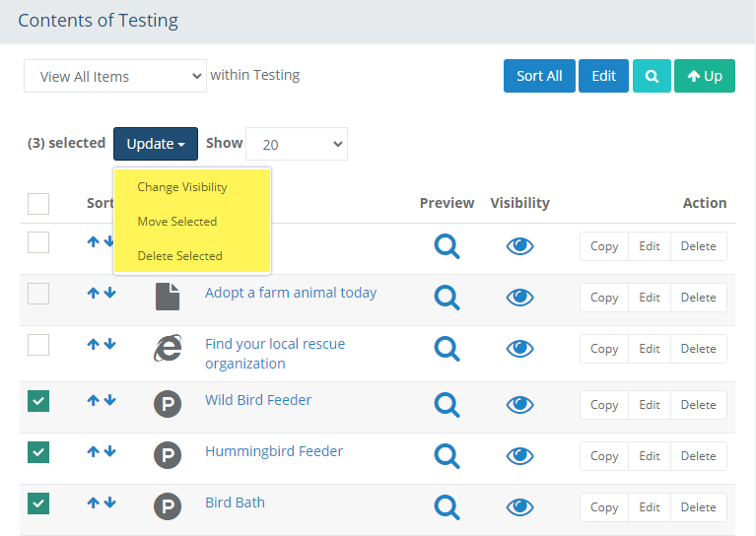Preview the Wild Bird Feeder item
The height and width of the screenshot is (536, 756).
[447, 404]
